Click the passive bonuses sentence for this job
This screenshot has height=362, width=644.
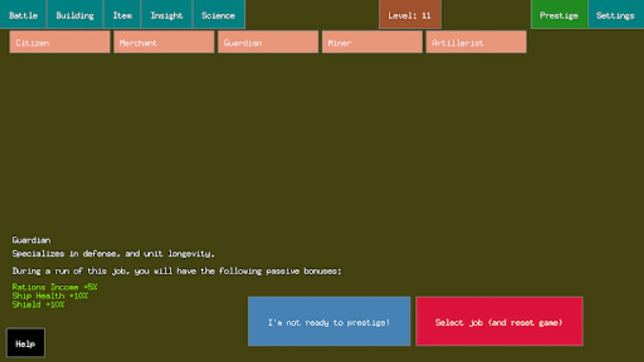click(x=177, y=271)
